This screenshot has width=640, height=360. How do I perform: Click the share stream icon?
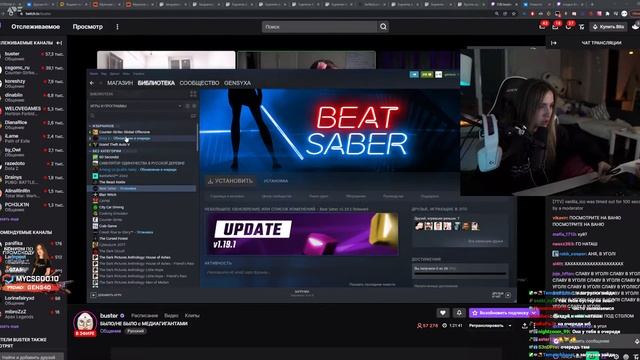coord(524,326)
